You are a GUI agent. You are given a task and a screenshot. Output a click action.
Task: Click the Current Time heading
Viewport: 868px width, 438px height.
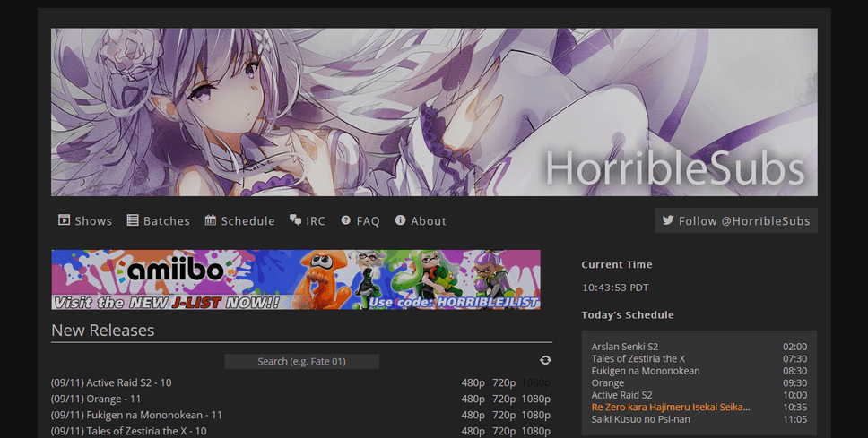(x=617, y=265)
